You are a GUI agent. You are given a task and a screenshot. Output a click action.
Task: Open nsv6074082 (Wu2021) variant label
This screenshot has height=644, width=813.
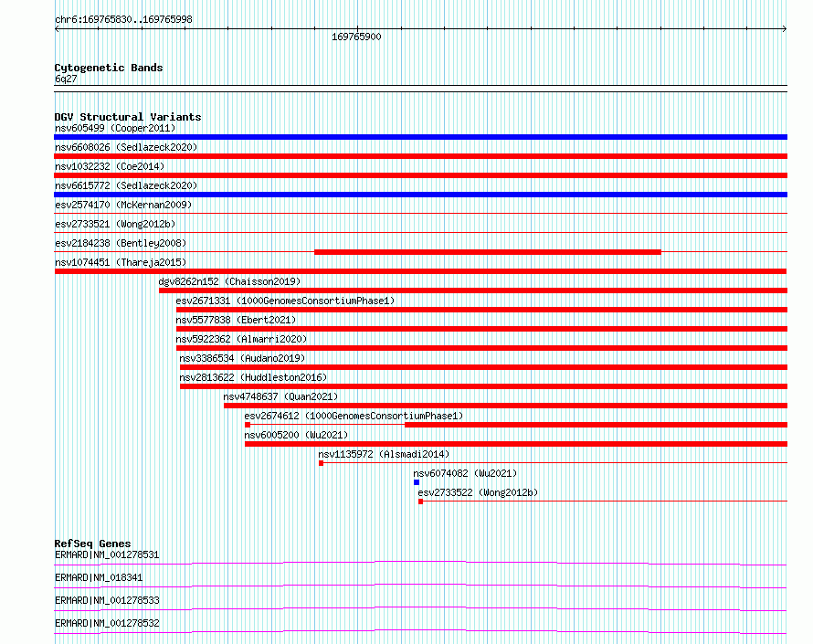(465, 473)
